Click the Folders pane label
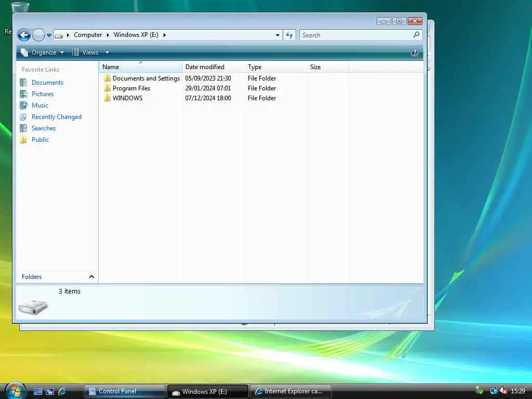Screen dimensions: 532x399 pyautogui.click(x=32, y=276)
